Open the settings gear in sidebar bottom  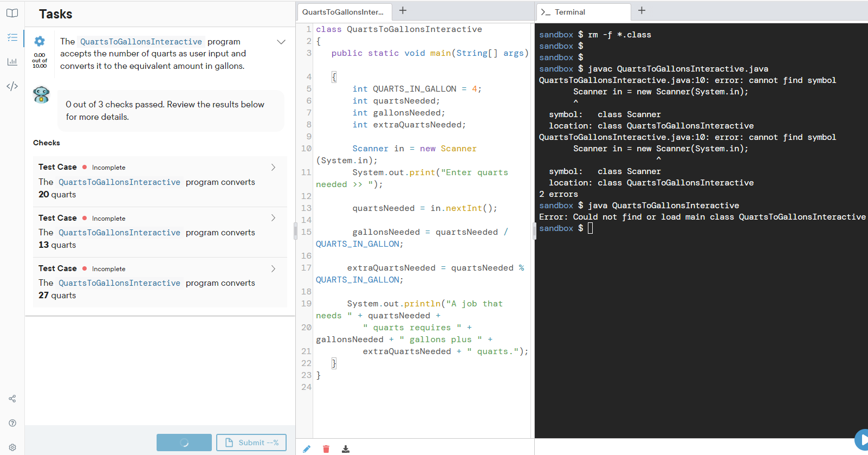[12, 447]
